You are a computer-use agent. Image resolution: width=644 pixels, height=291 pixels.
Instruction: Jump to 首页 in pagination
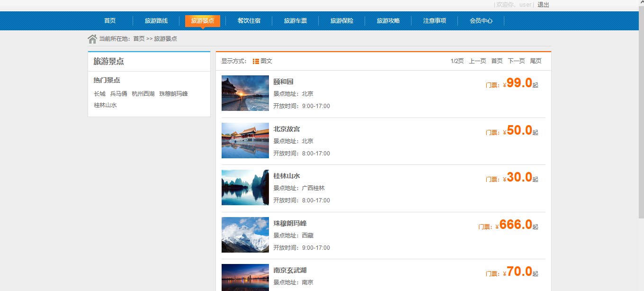(497, 61)
